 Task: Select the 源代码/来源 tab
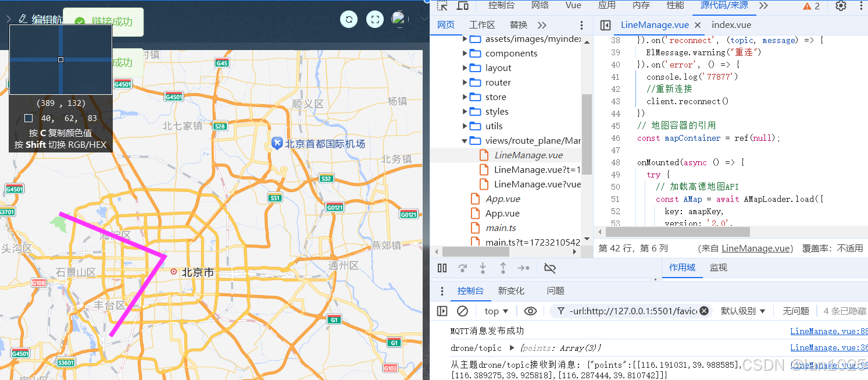coord(724,5)
